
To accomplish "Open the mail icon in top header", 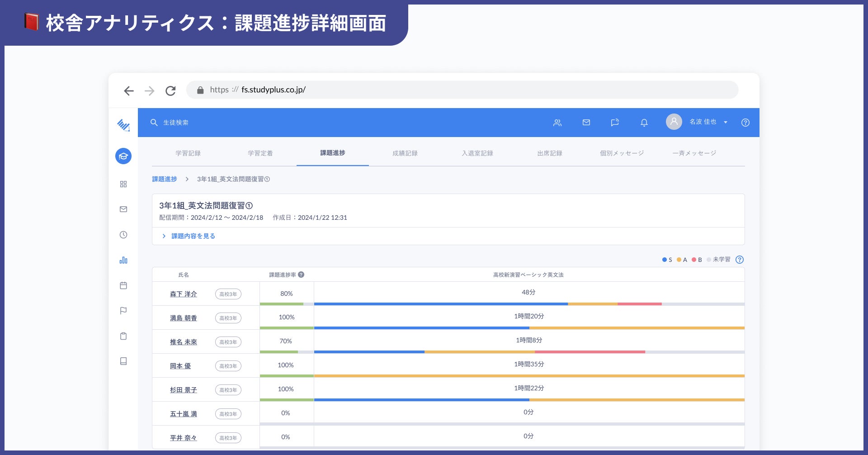I will [x=586, y=123].
